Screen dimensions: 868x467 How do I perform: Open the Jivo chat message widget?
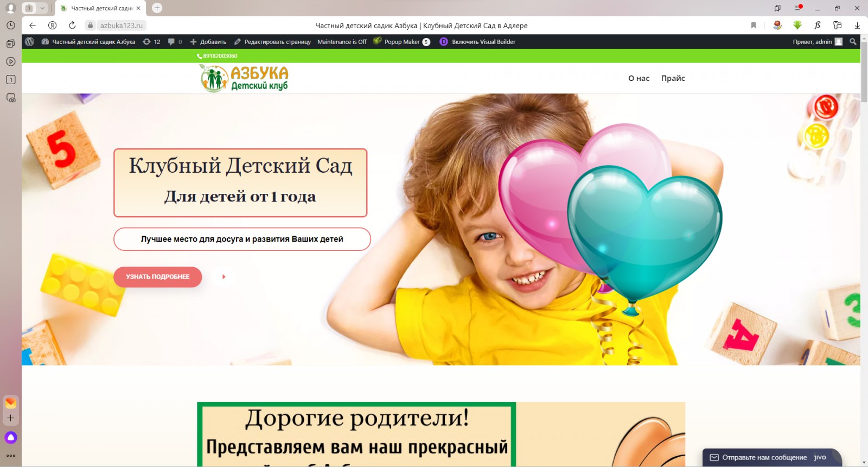[x=772, y=457]
